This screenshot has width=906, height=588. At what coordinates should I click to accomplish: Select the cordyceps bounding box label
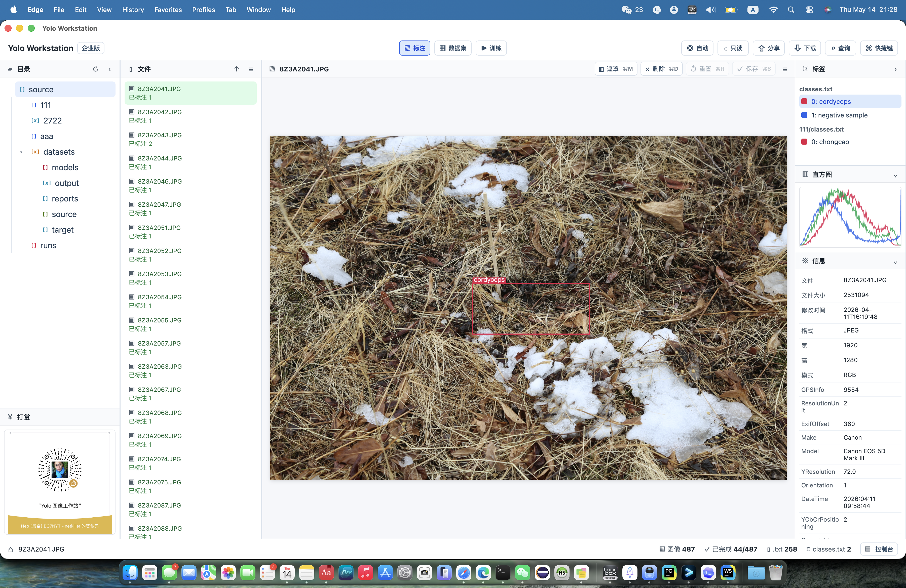point(489,280)
